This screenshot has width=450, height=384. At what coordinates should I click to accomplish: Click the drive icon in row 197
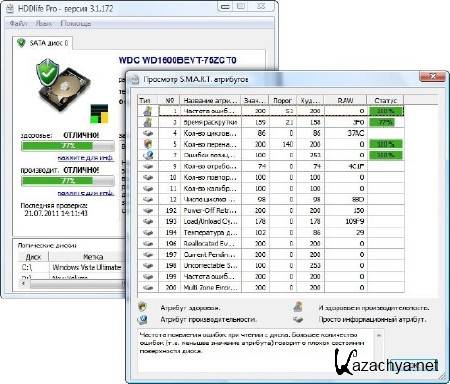click(148, 254)
